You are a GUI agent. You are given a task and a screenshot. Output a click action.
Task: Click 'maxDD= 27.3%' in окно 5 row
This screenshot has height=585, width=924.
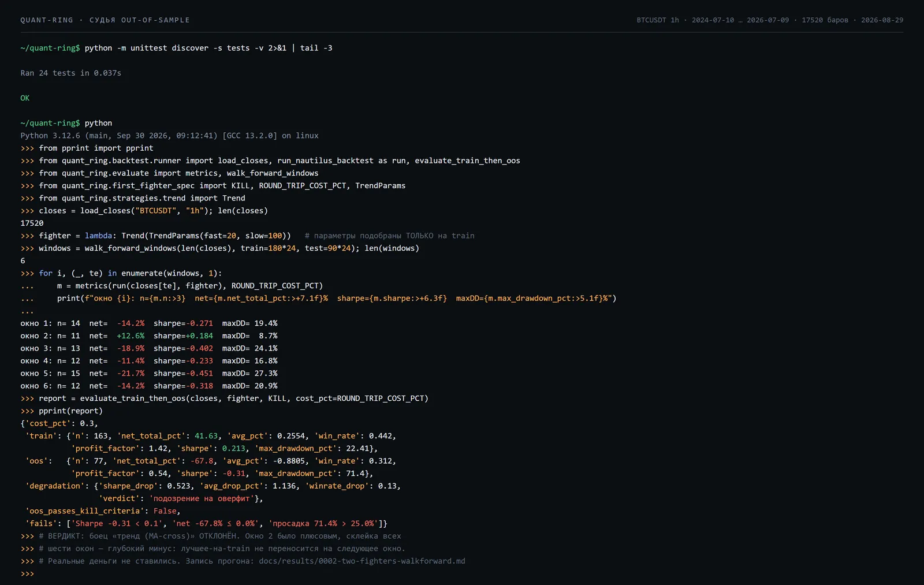pyautogui.click(x=249, y=374)
